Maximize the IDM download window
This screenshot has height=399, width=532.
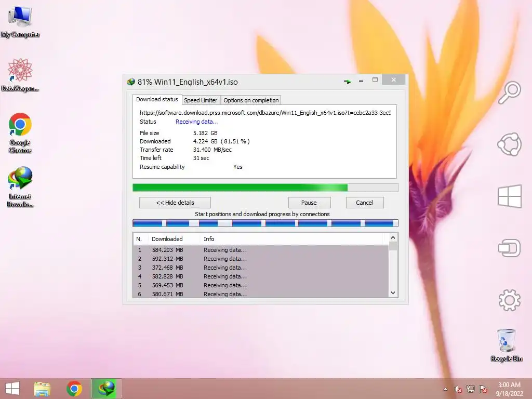click(x=375, y=79)
